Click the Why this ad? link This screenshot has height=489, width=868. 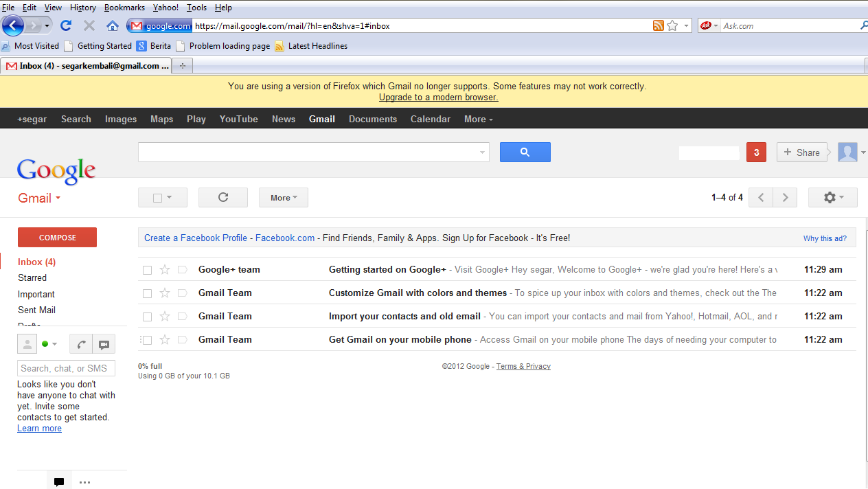(x=825, y=238)
